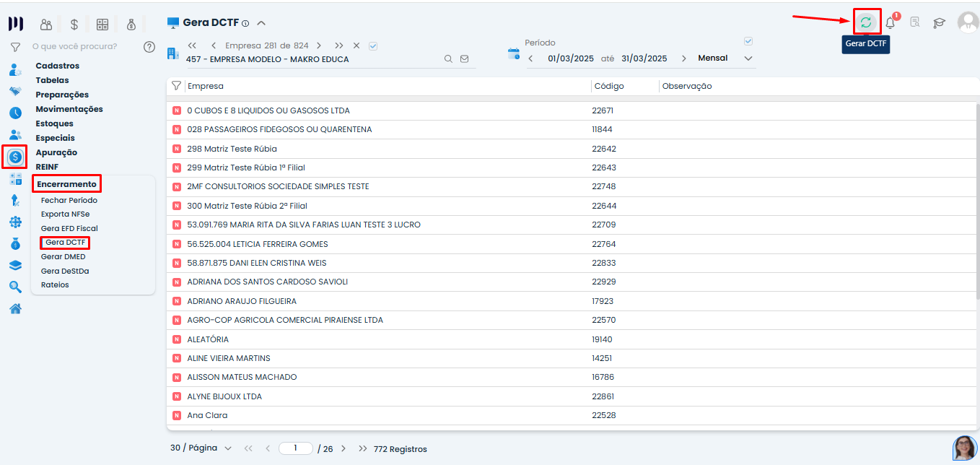Screen dimensions: 980x465
Task: Jump to the last company with >>
Action: [x=339, y=45]
